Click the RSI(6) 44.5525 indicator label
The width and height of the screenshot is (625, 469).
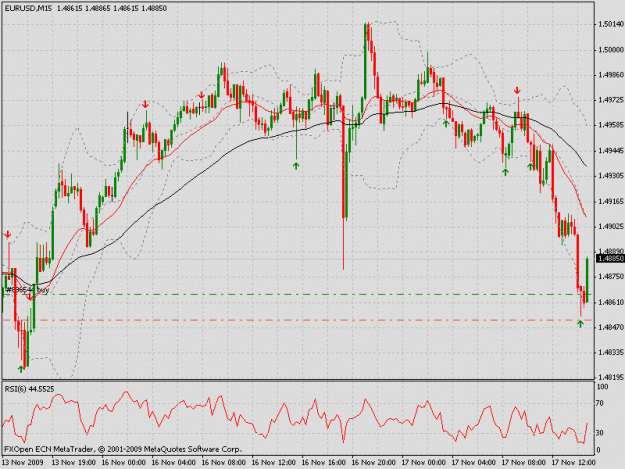29,389
